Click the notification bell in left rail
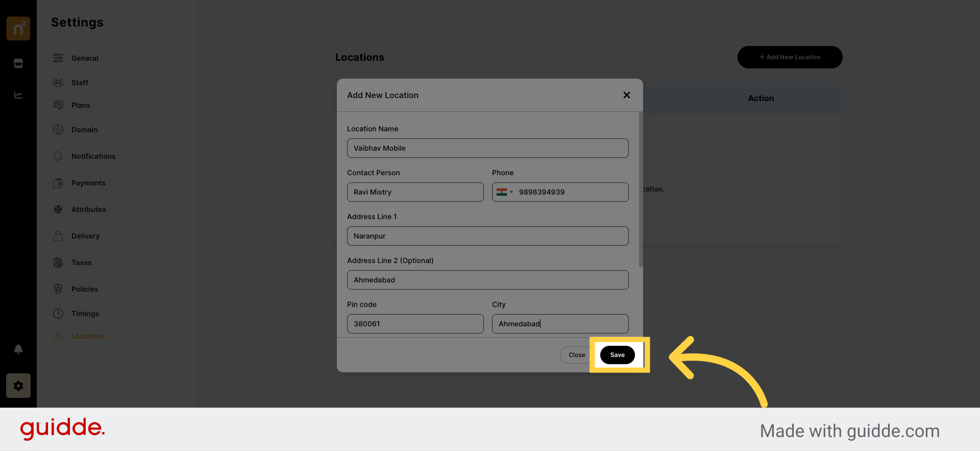Image resolution: width=980 pixels, height=451 pixels. [x=18, y=349]
